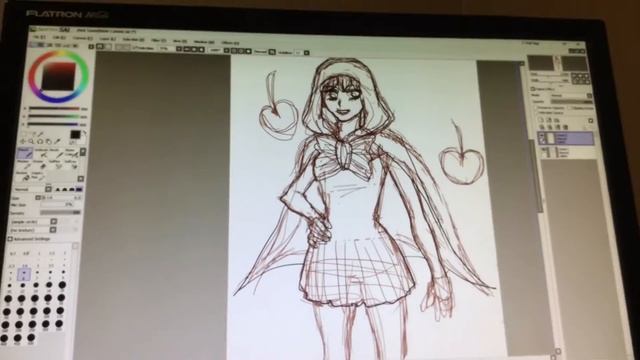This screenshot has width=640, height=360.
Task: Activate the zoom magnifier tool
Action: pos(31,142)
